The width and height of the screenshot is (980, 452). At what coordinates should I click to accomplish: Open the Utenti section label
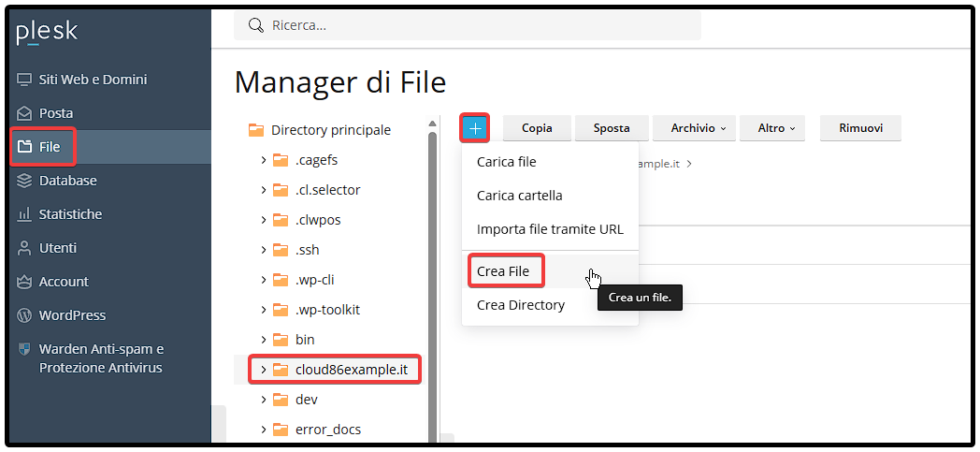coord(57,248)
